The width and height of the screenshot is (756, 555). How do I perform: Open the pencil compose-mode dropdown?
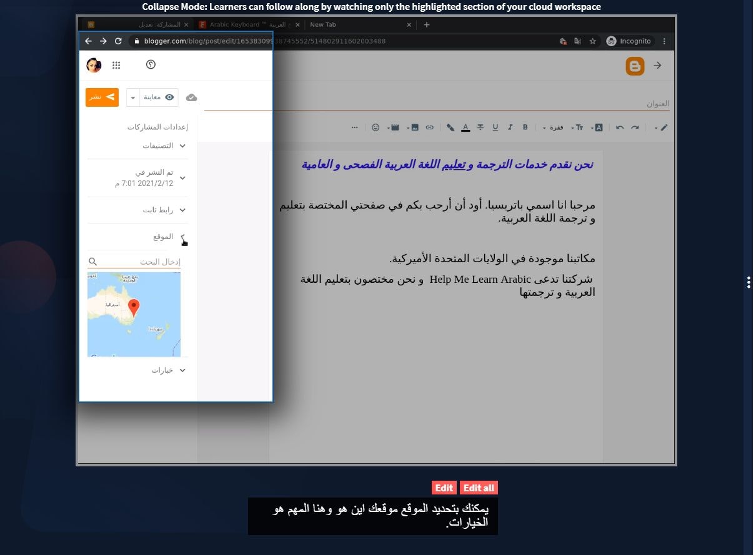[x=661, y=127]
